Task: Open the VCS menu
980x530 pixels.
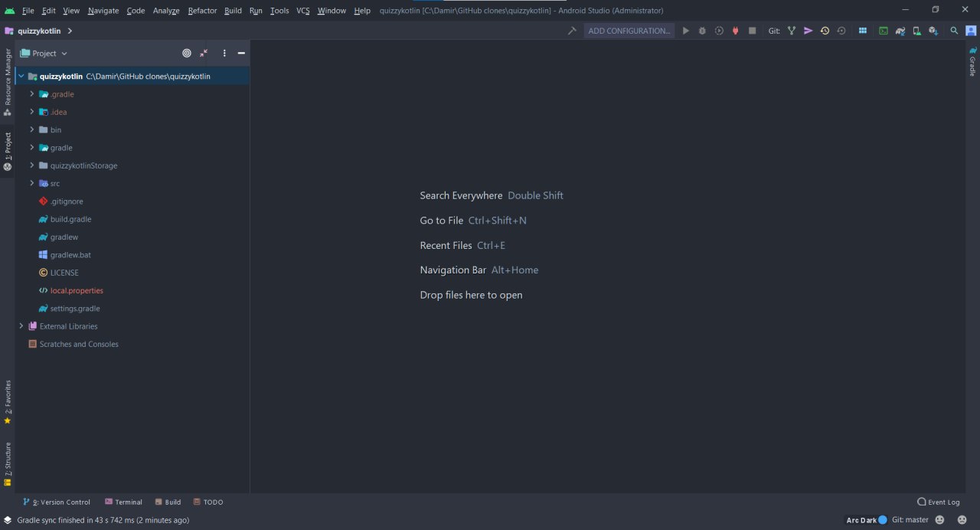Action: coord(303,11)
